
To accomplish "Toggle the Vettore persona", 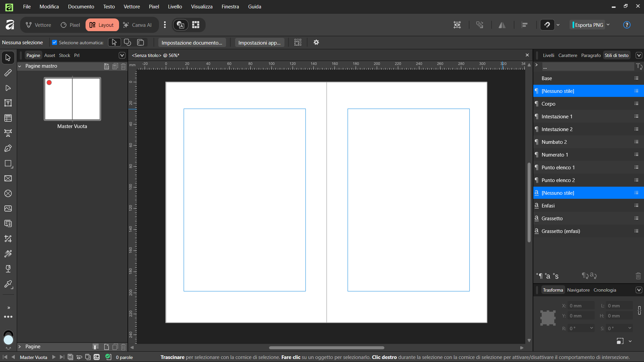I will (x=38, y=25).
